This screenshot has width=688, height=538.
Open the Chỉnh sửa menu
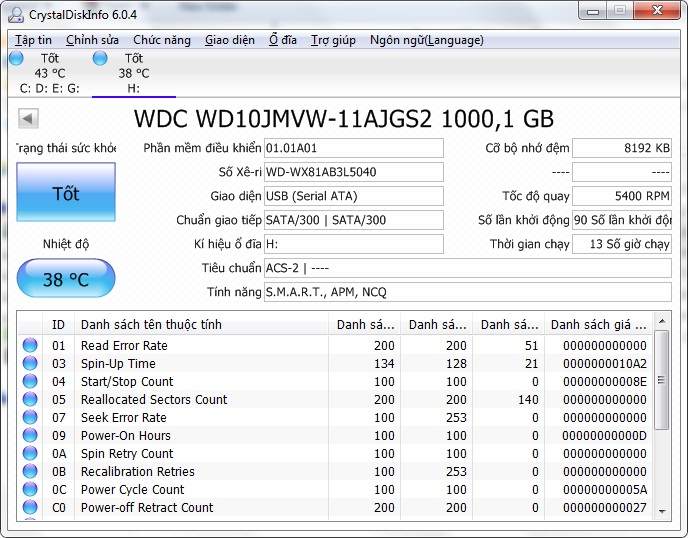tap(92, 40)
